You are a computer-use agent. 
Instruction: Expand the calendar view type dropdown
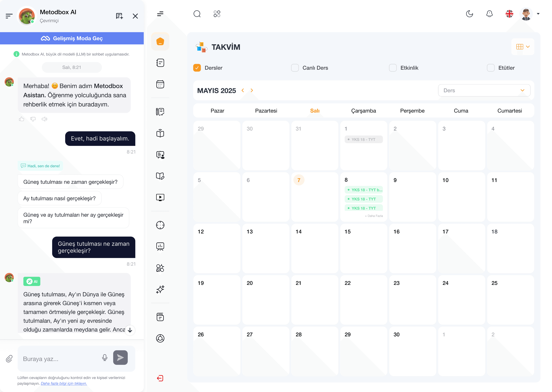523,47
